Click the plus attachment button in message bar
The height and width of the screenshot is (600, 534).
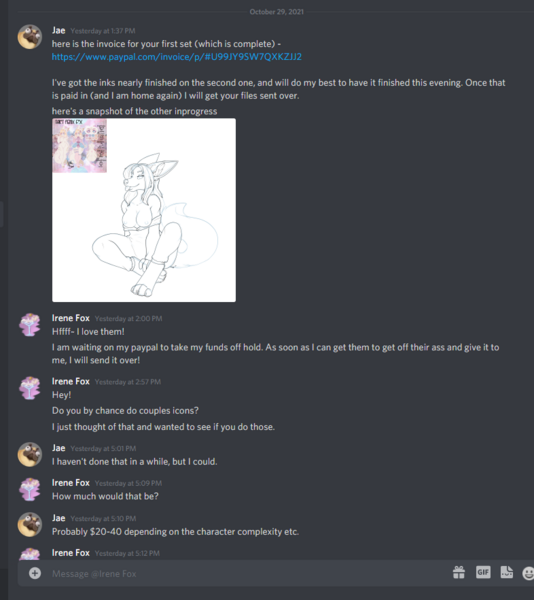(35, 573)
